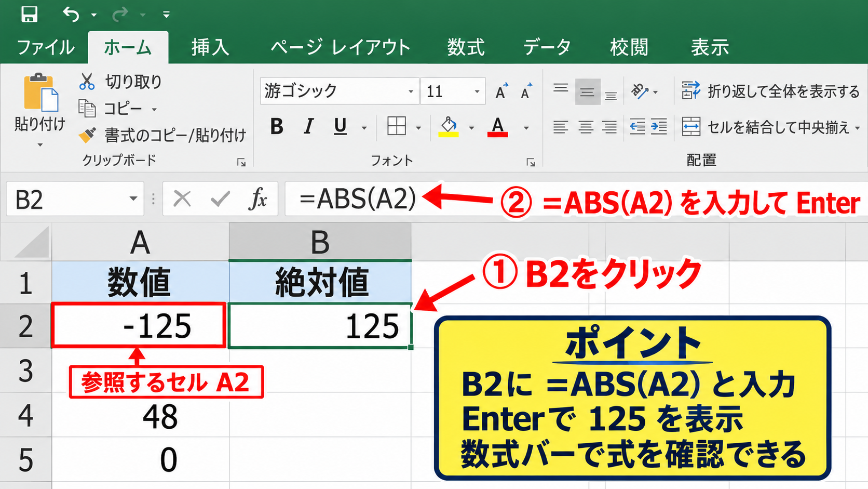Open the ページ レイアウト tab
This screenshot has width=868, height=489.
pyautogui.click(x=341, y=47)
